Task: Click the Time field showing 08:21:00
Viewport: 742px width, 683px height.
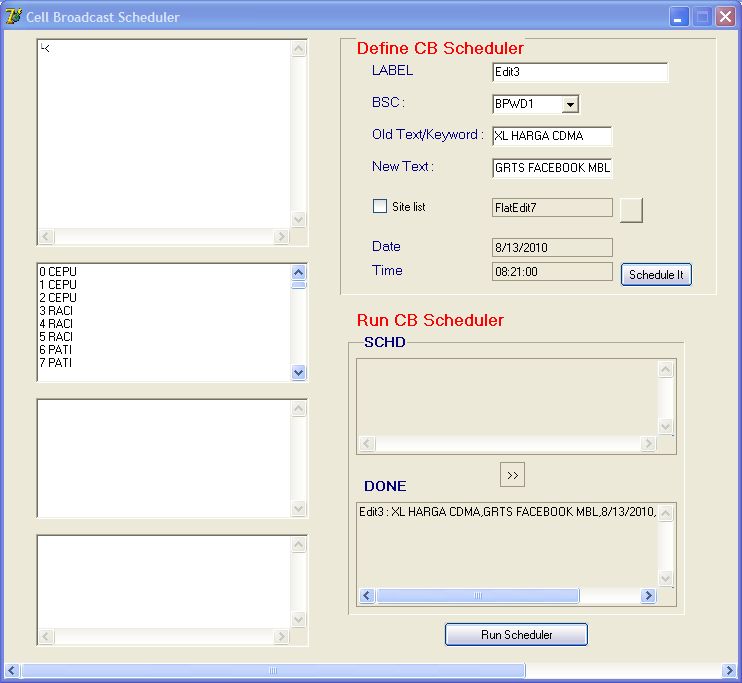Action: (x=552, y=271)
